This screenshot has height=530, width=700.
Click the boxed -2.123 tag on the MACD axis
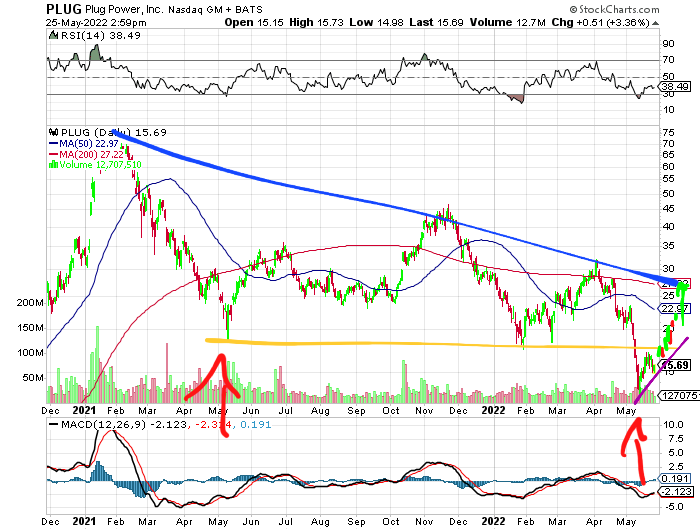point(677,492)
